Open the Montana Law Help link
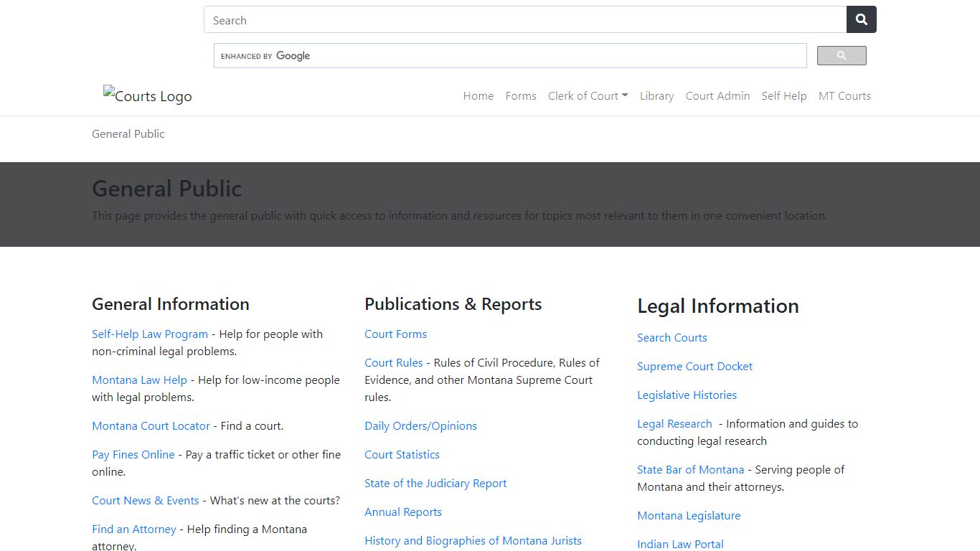The width and height of the screenshot is (980, 551). pyautogui.click(x=139, y=380)
